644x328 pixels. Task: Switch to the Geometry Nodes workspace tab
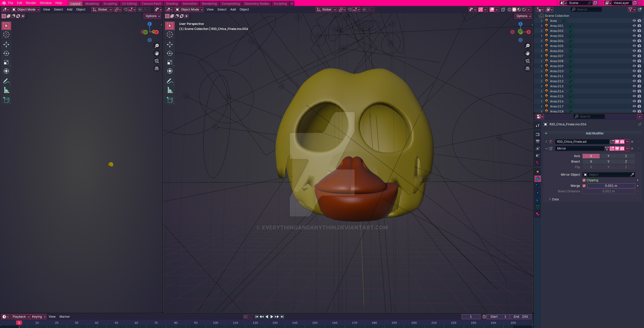pos(257,4)
